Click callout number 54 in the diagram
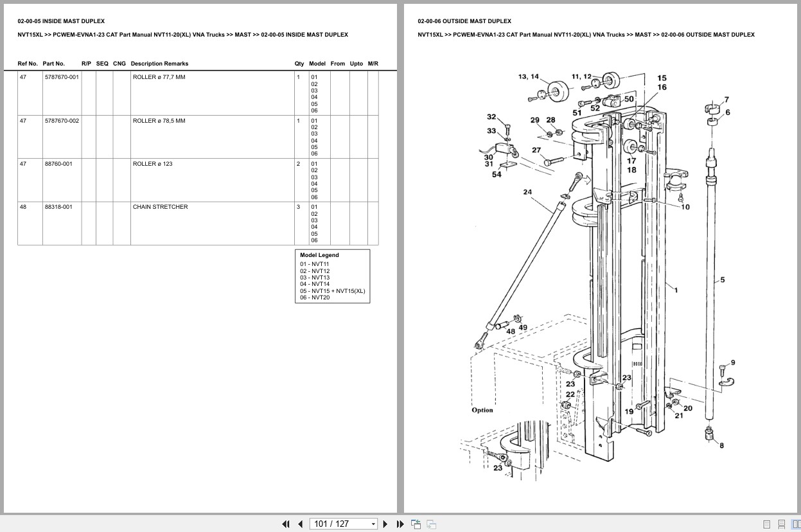The height and width of the screenshot is (532, 801). pos(497,175)
